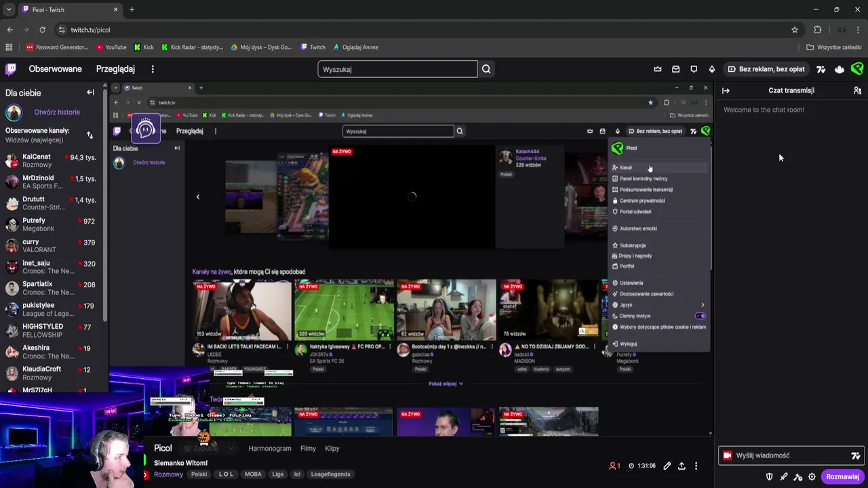The image size is (868, 488).
Task: Open the YouTube bookmark
Action: pos(111,47)
